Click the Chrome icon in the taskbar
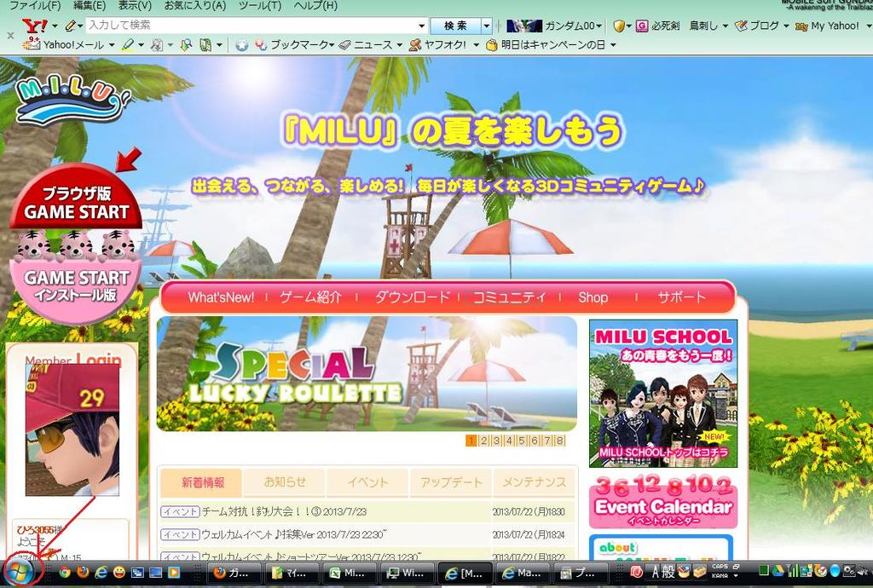This screenshot has width=873, height=588. (x=65, y=572)
